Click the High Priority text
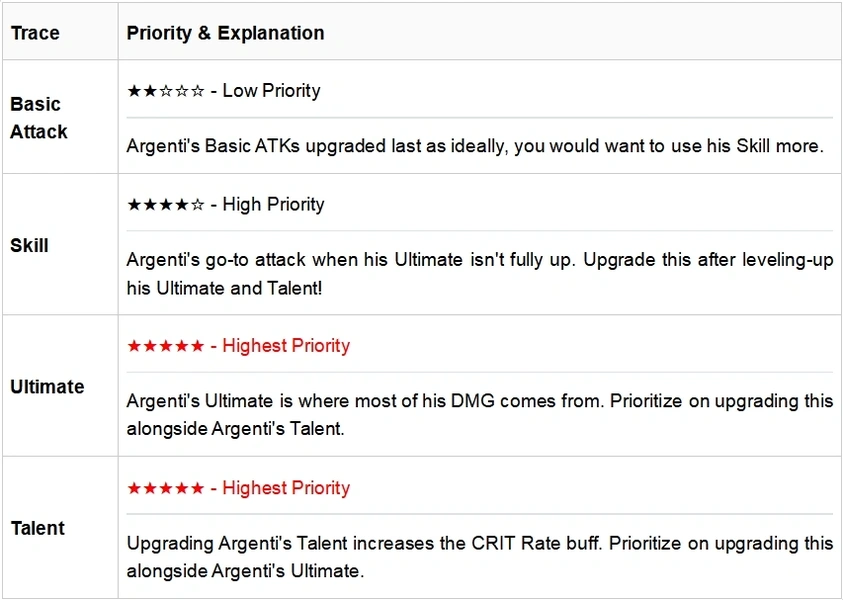This screenshot has height=600, width=843. point(274,204)
